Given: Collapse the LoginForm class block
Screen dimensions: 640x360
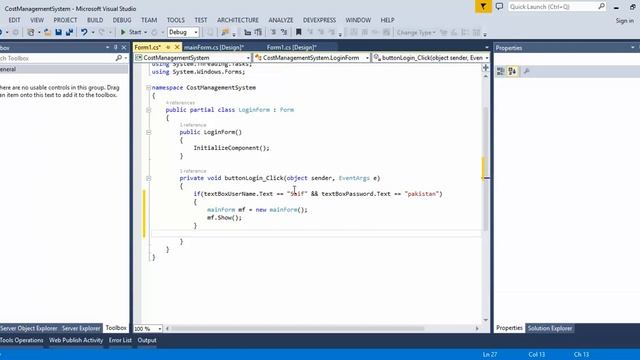Looking at the screenshot, I should coord(149,110).
